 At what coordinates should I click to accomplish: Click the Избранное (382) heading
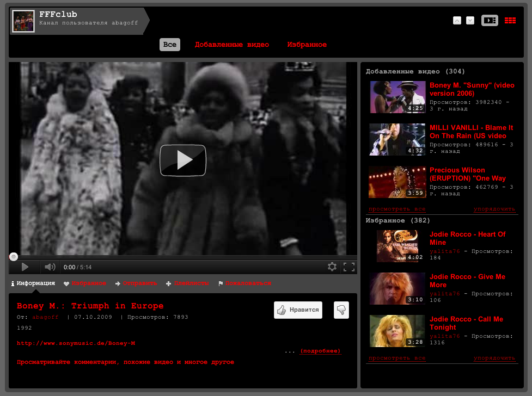pos(398,220)
